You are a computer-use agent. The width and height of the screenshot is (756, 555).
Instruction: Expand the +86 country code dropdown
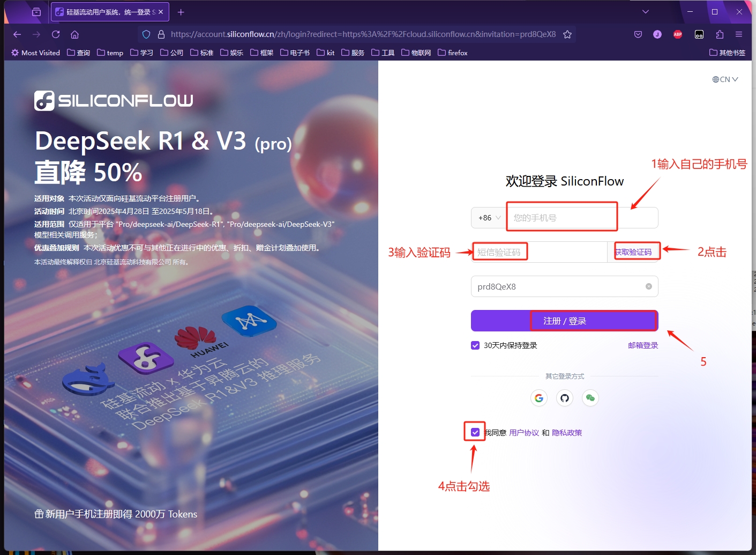[x=489, y=218]
